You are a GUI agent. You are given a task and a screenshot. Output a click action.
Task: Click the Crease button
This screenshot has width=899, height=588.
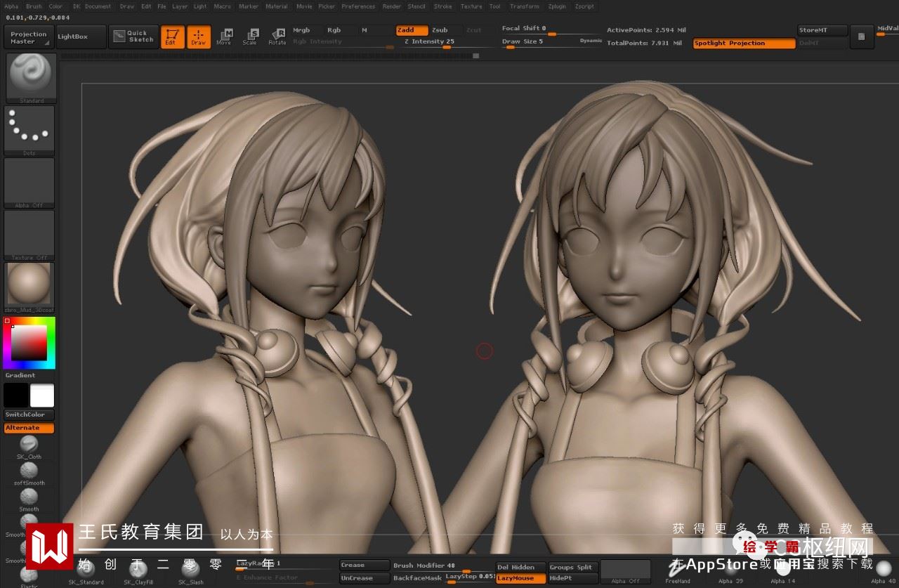pos(365,566)
